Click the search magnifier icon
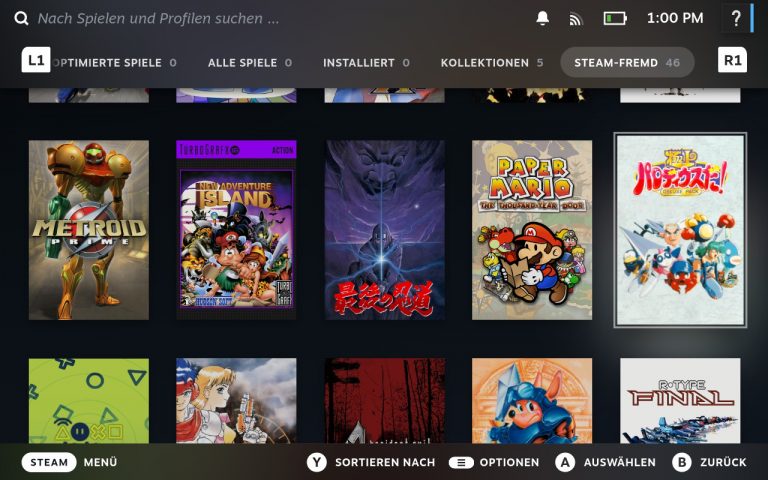 [21, 18]
